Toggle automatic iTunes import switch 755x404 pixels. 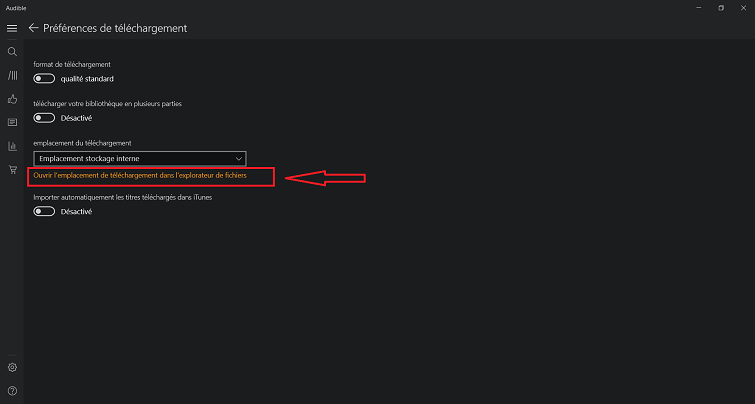[44, 211]
